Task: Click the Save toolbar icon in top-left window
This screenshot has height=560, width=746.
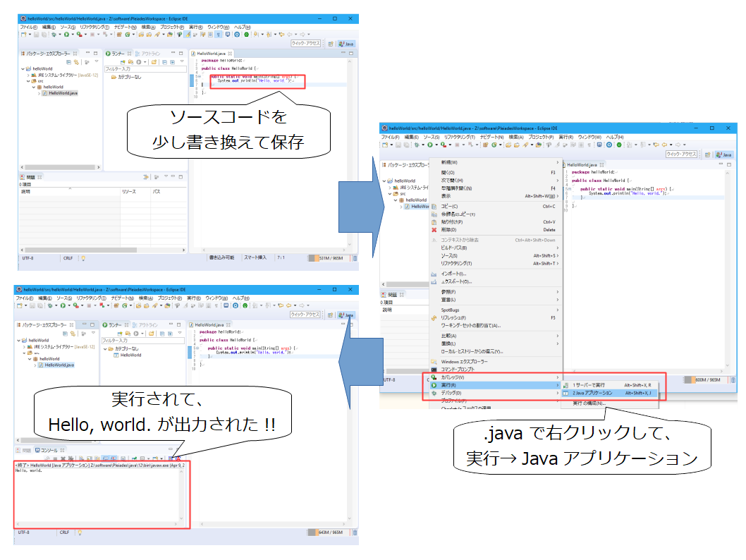Action: tap(36, 35)
